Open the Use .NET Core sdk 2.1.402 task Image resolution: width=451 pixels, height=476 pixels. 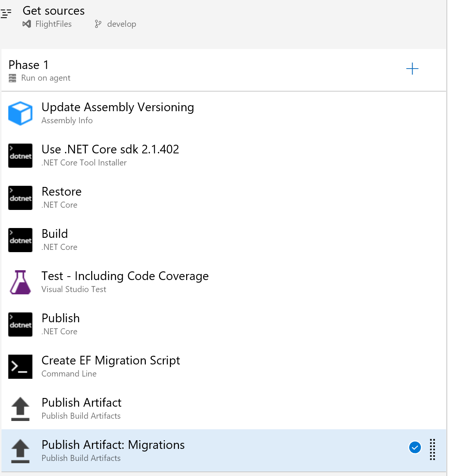pos(224,156)
